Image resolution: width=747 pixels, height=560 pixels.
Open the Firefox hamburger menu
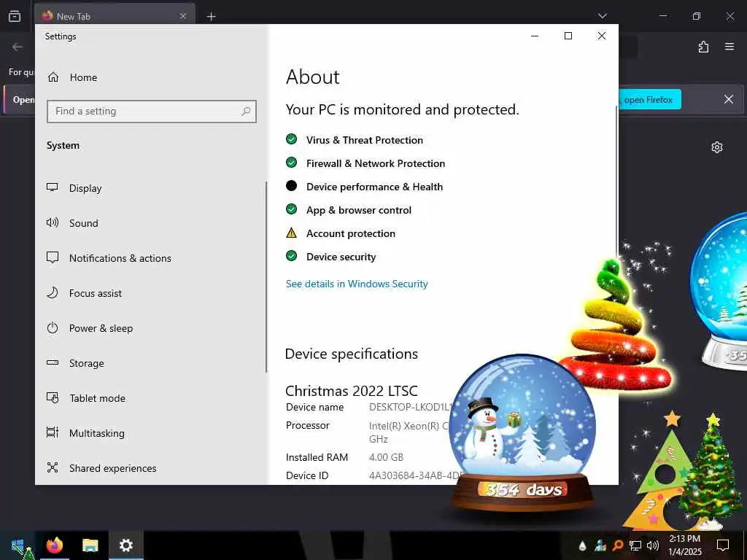(x=729, y=47)
